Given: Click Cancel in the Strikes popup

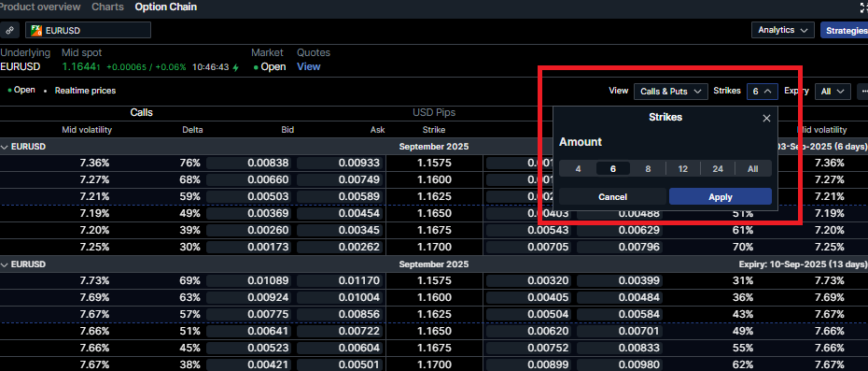Looking at the screenshot, I should [613, 197].
